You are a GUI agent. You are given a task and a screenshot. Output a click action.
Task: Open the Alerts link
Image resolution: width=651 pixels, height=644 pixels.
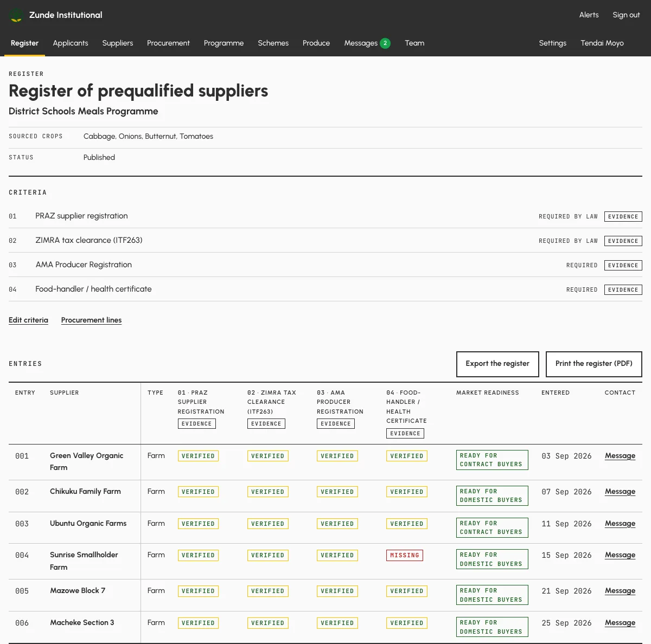coord(589,15)
